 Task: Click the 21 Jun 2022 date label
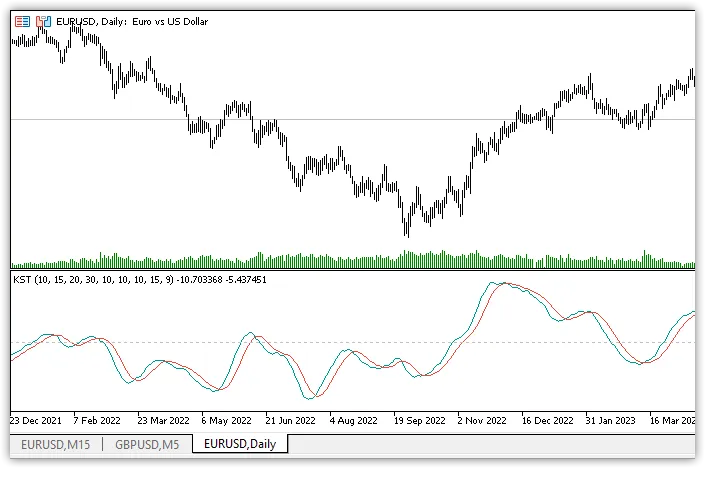(x=291, y=421)
